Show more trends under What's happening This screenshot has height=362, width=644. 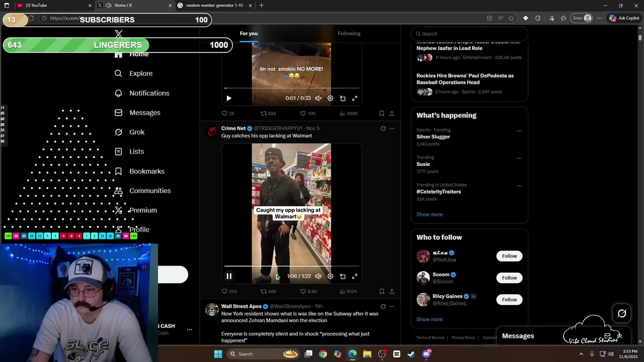[429, 214]
